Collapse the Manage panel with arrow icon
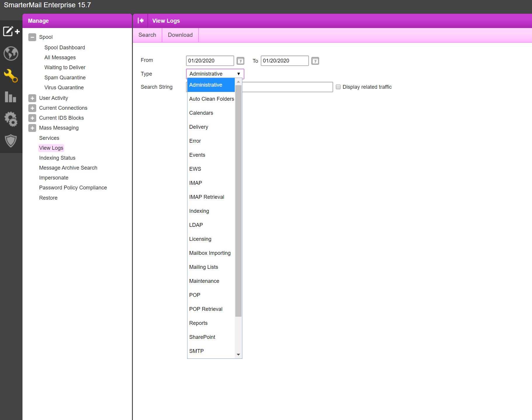This screenshot has width=532, height=420. coord(140,21)
